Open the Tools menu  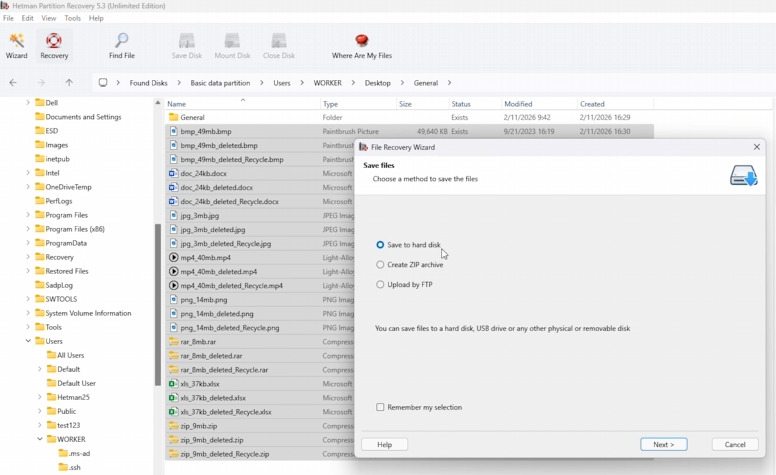click(x=72, y=18)
